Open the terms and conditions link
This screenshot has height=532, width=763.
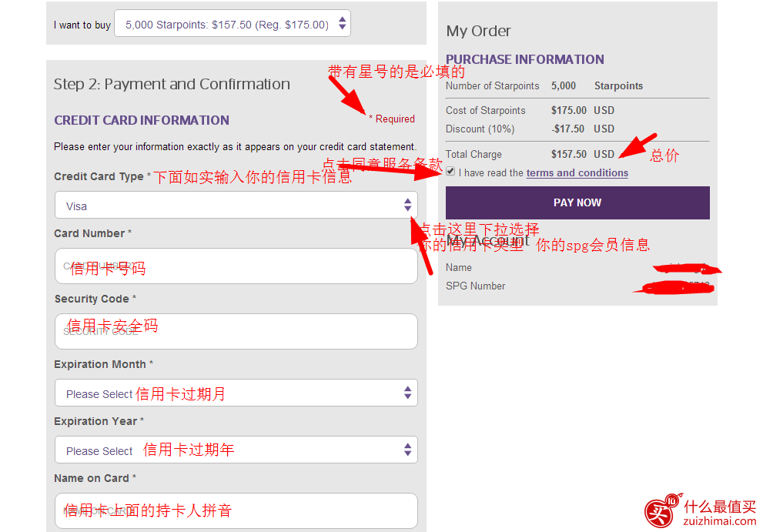[577, 172]
